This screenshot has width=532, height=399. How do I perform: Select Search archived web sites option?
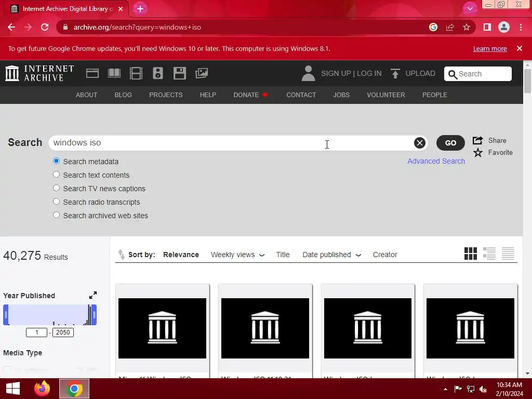pyautogui.click(x=56, y=215)
